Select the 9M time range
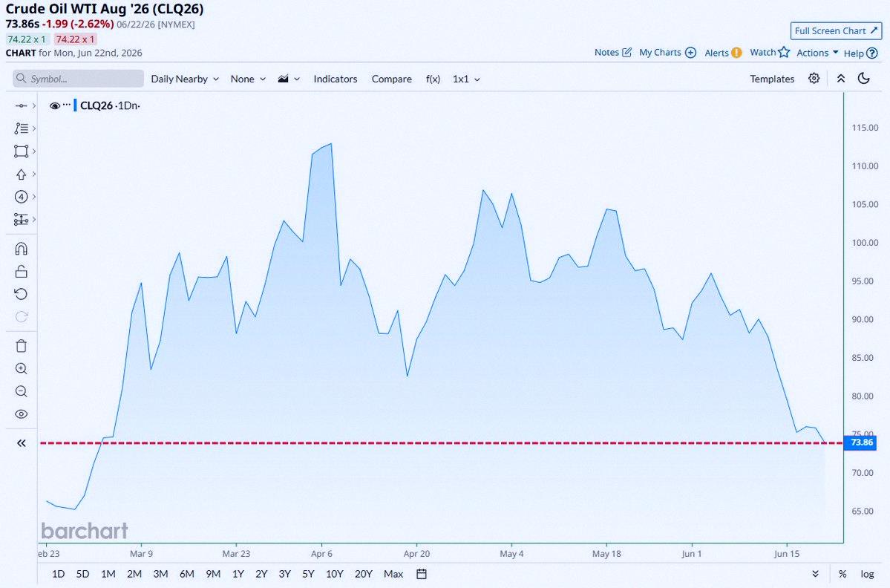This screenshot has width=890, height=588. 213,574
